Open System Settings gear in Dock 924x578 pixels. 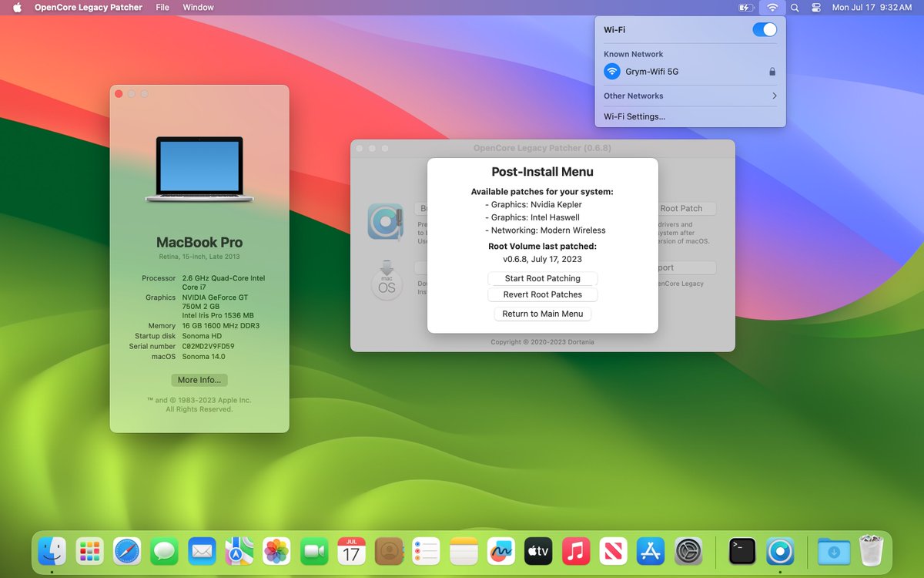tap(688, 551)
